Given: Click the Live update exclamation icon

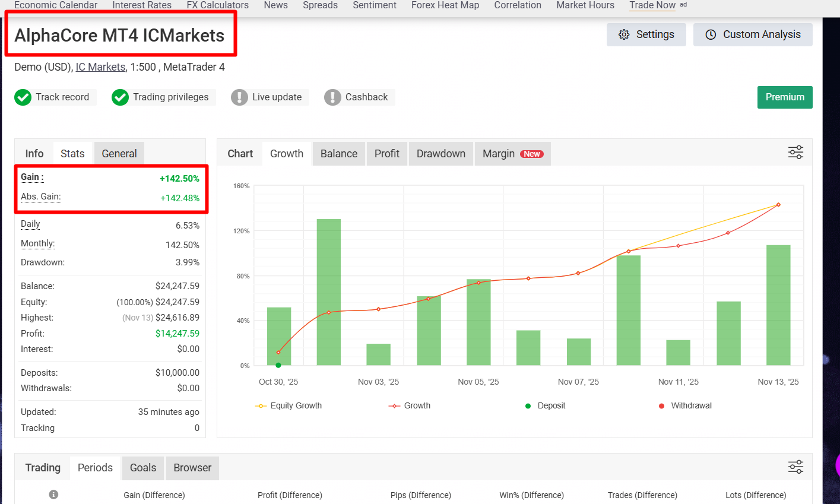Looking at the screenshot, I should click(x=239, y=97).
